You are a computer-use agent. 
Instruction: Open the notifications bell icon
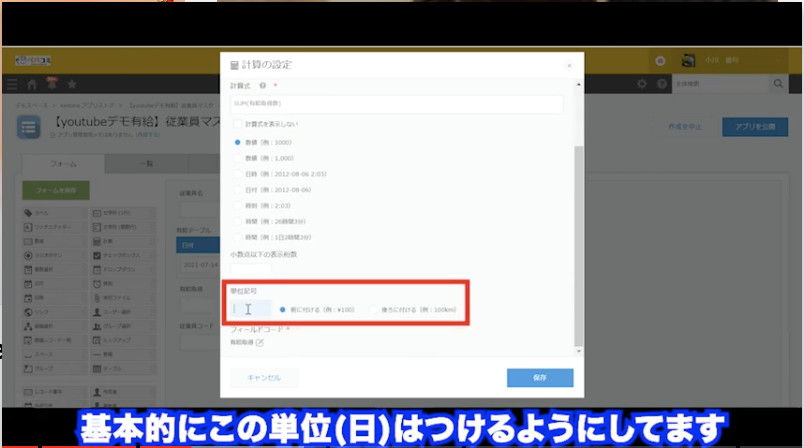click(x=50, y=85)
